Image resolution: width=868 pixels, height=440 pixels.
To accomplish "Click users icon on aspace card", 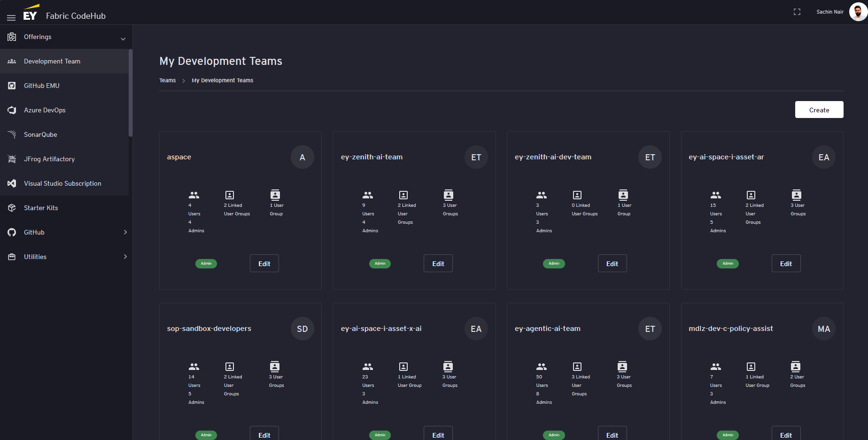I will pos(194,195).
